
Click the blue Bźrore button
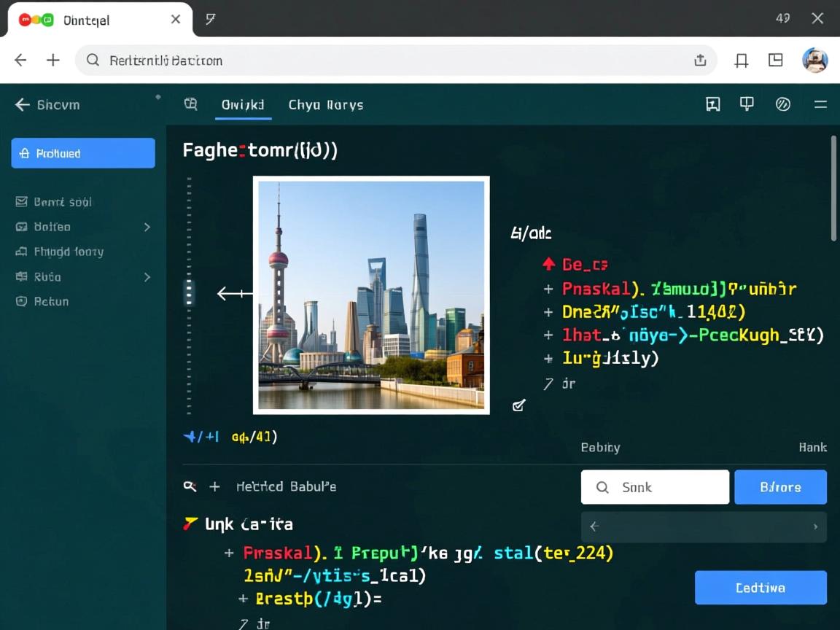(x=780, y=487)
